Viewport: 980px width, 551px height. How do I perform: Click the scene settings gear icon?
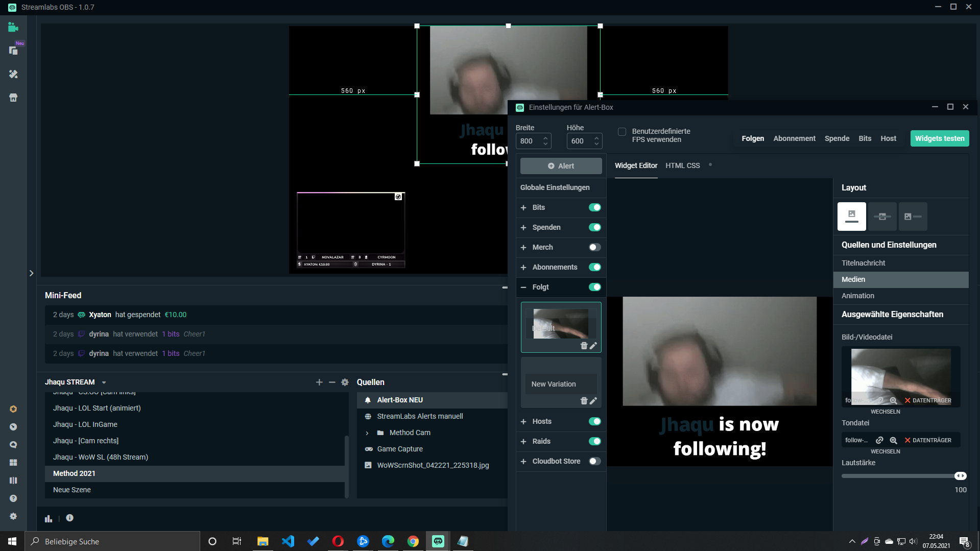345,382
